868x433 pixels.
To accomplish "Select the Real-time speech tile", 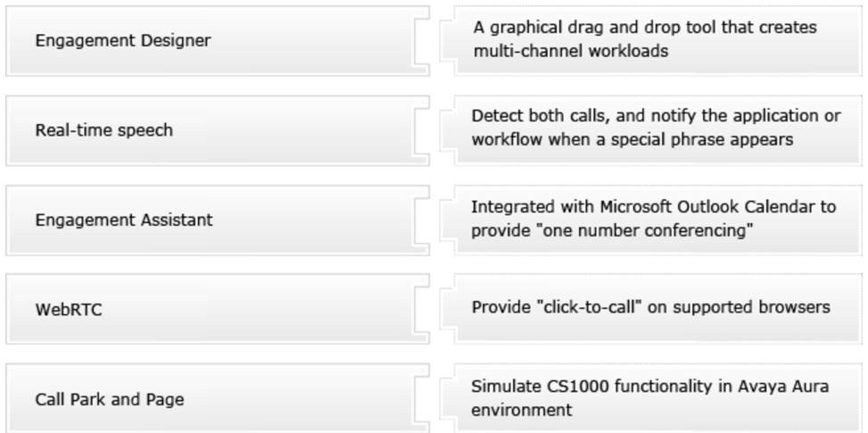I will pos(218,130).
